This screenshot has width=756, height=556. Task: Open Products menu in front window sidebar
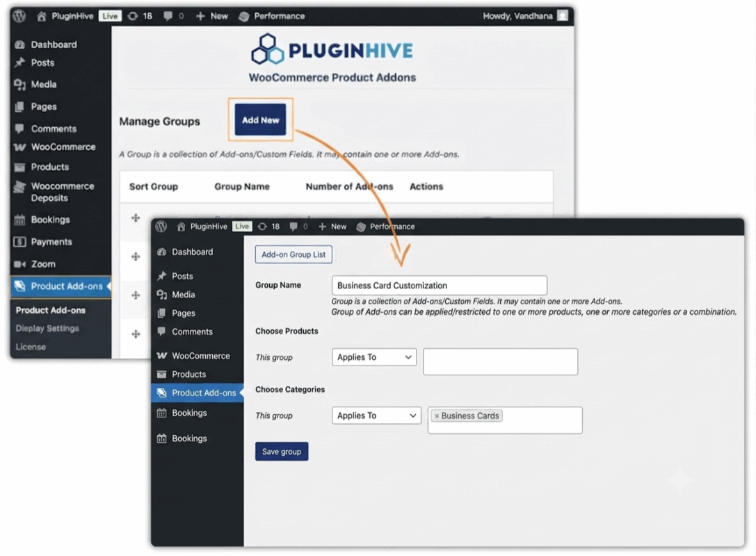pyautogui.click(x=189, y=375)
